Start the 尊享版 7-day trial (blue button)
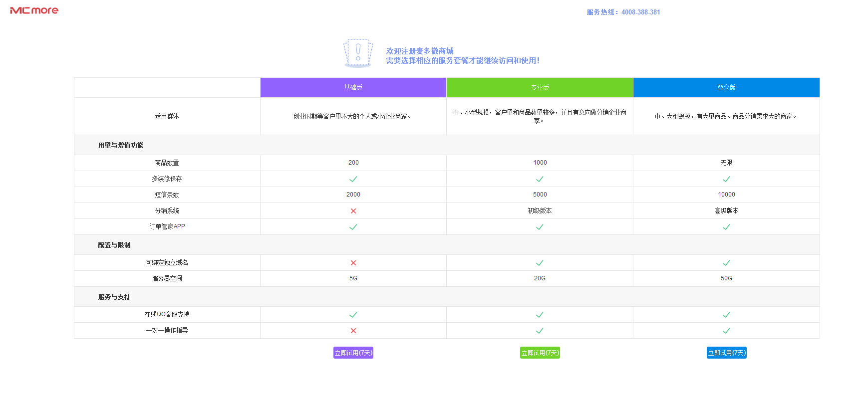Screen dimensions: 868x407 (727, 353)
